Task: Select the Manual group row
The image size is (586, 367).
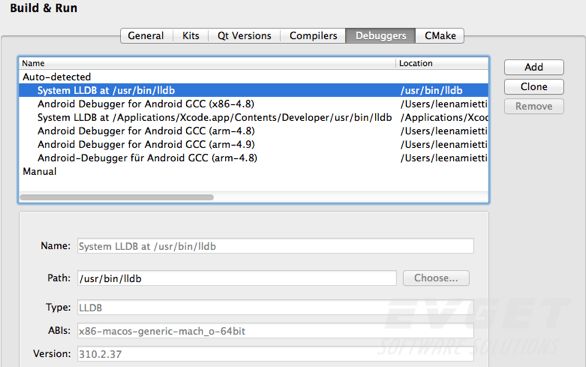Action: click(253, 172)
